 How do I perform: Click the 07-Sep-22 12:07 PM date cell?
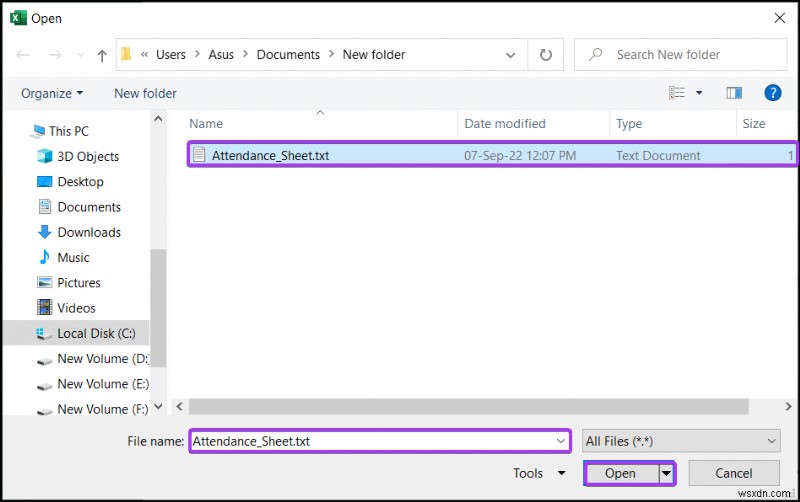tap(520, 155)
